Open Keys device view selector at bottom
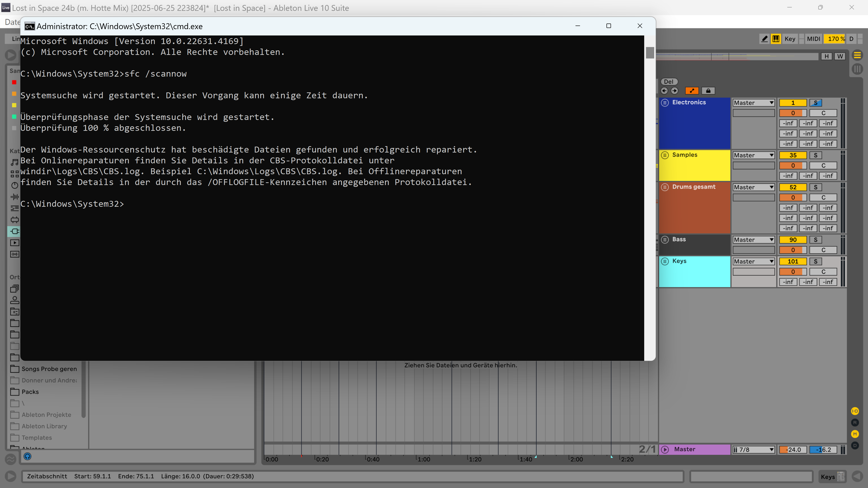Viewport: 868px width, 488px height. 832,476
